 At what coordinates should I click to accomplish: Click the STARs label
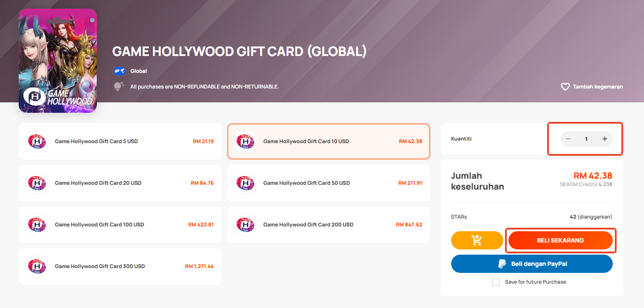tap(459, 217)
